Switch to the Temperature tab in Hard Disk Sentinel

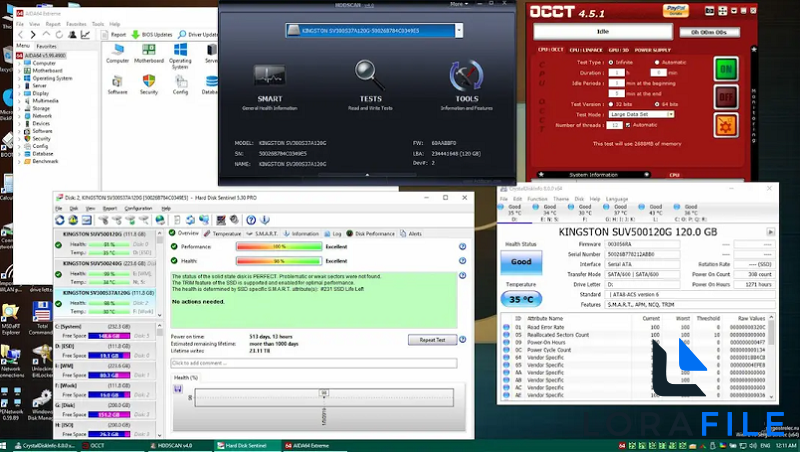click(x=222, y=234)
